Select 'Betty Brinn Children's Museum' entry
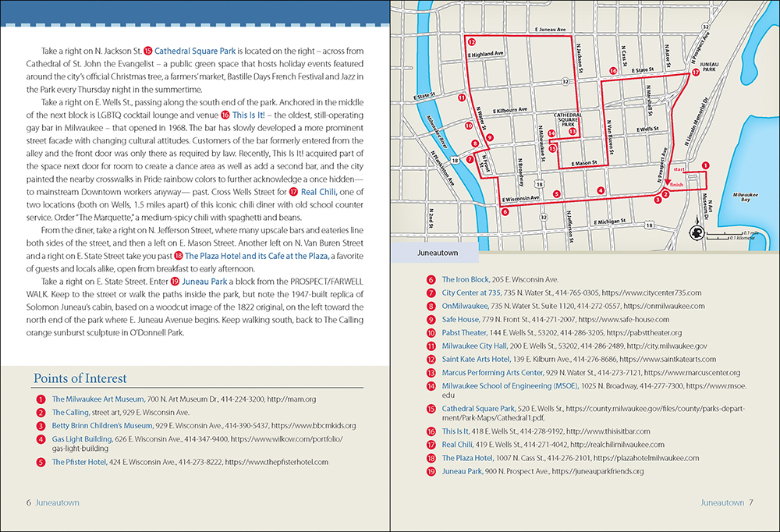 point(102,426)
